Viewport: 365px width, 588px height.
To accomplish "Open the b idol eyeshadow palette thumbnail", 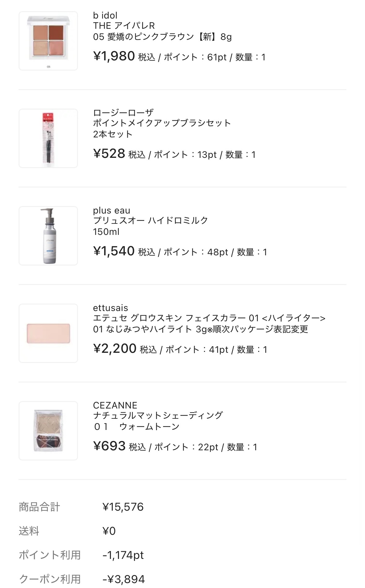I will click(48, 41).
